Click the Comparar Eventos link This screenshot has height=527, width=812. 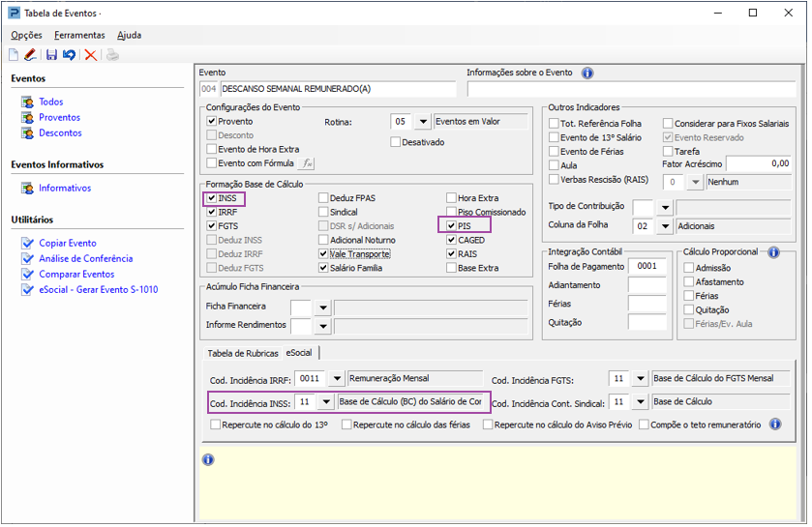click(x=76, y=274)
